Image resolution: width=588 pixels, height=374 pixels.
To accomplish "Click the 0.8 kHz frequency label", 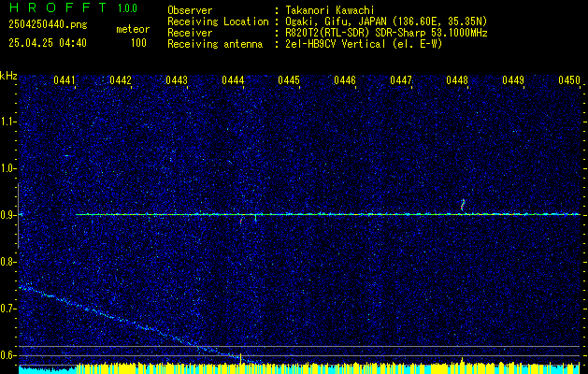I will pos(7,262).
